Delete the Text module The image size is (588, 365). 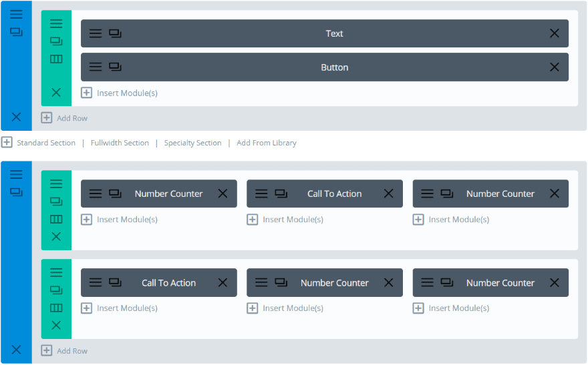pos(554,33)
